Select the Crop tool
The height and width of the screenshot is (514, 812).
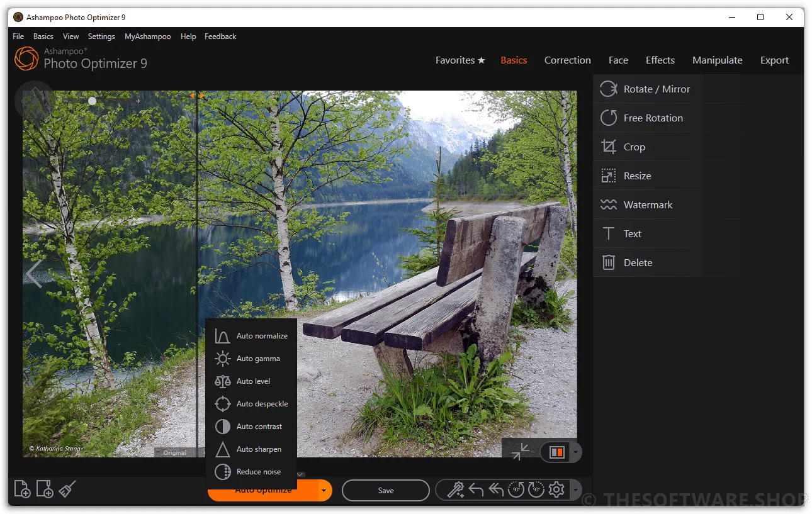(x=648, y=147)
